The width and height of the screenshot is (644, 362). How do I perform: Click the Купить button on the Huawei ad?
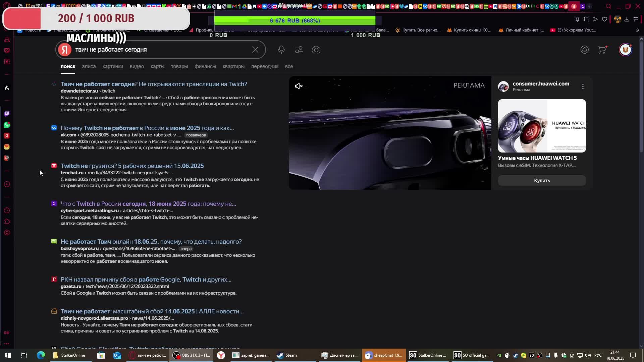coord(542,180)
